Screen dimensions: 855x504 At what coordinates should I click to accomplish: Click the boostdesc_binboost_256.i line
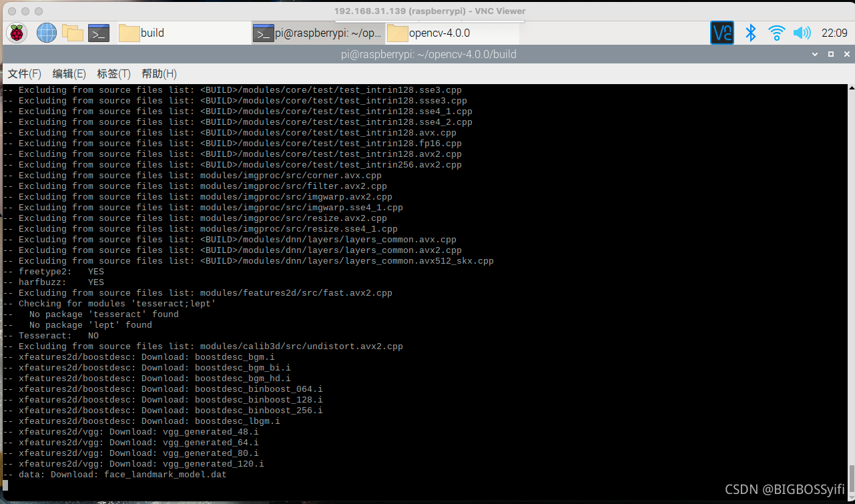click(163, 411)
